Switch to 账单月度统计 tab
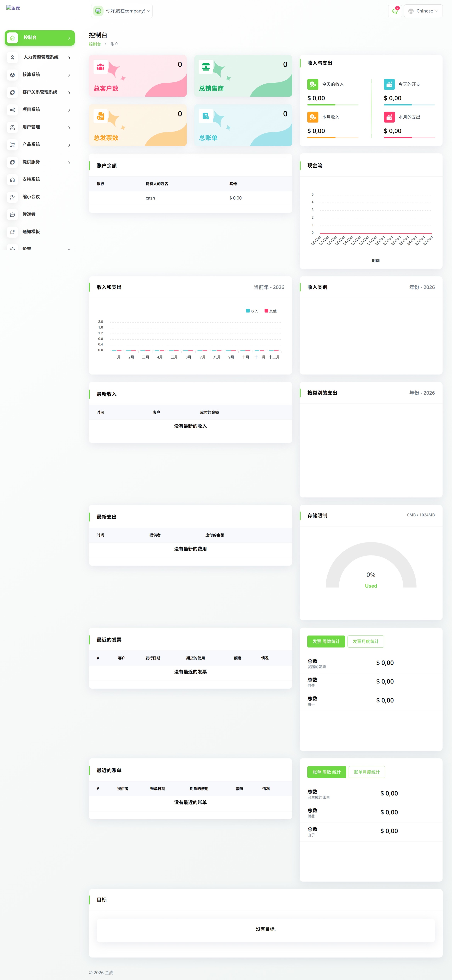 click(x=366, y=772)
